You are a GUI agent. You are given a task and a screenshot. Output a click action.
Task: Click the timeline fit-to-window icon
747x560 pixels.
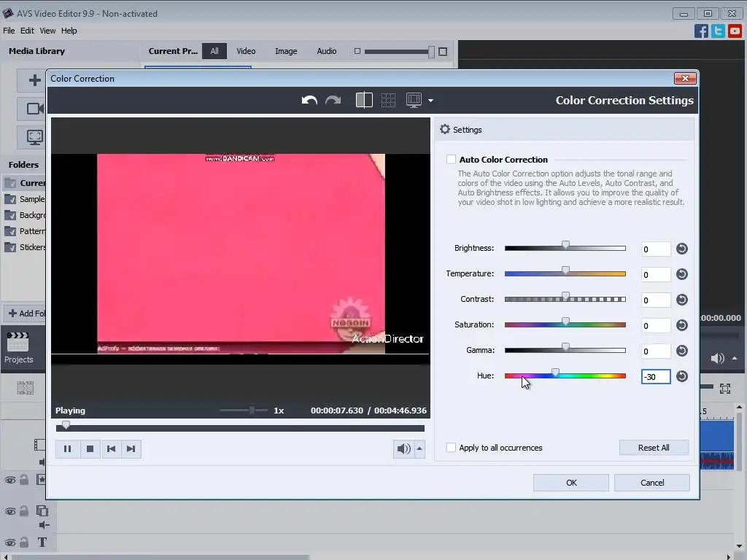pos(724,389)
